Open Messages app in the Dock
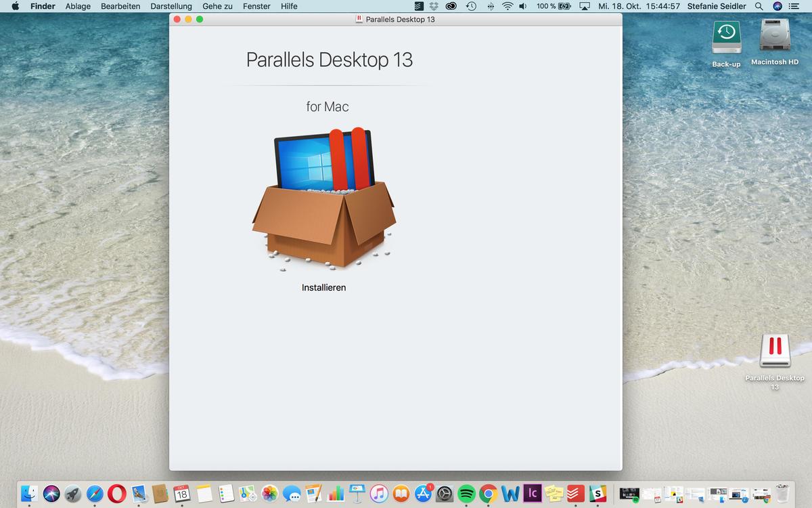Screen dimensions: 812x508 [x=292, y=494]
